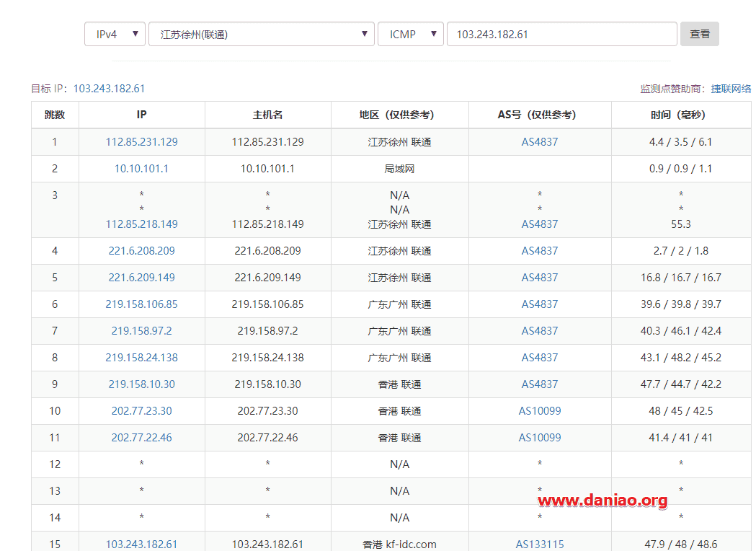Click the AS4837 link in hop 1

pos(540,142)
